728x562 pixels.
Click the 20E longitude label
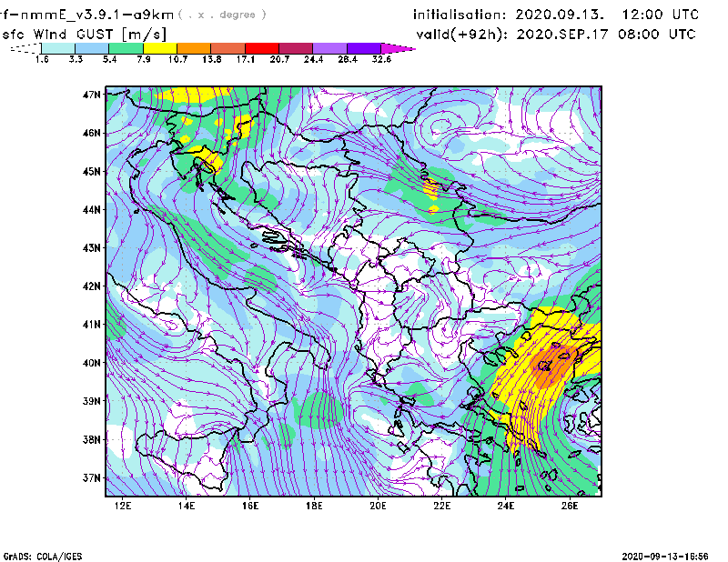tap(378, 506)
